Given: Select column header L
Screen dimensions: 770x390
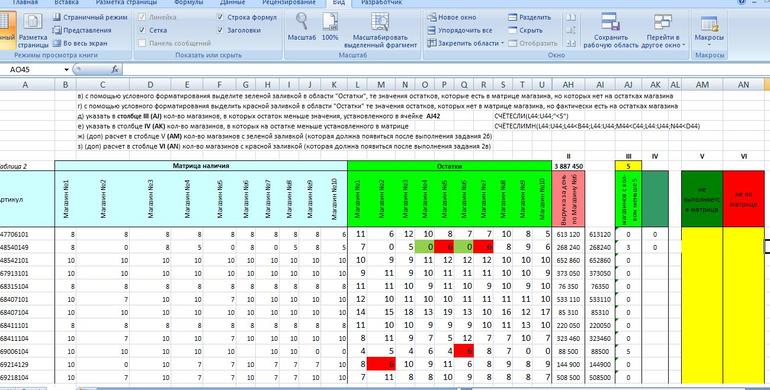Looking at the screenshot, I should 357,85.
